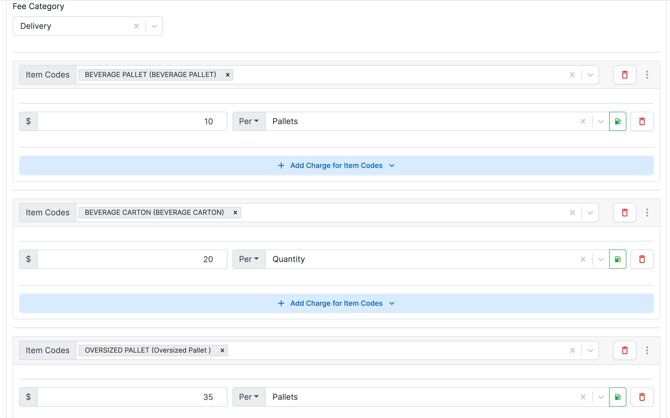Screen dimensions: 670x418
Task: Open more options for Beverage Pallet group
Action: tap(647, 75)
